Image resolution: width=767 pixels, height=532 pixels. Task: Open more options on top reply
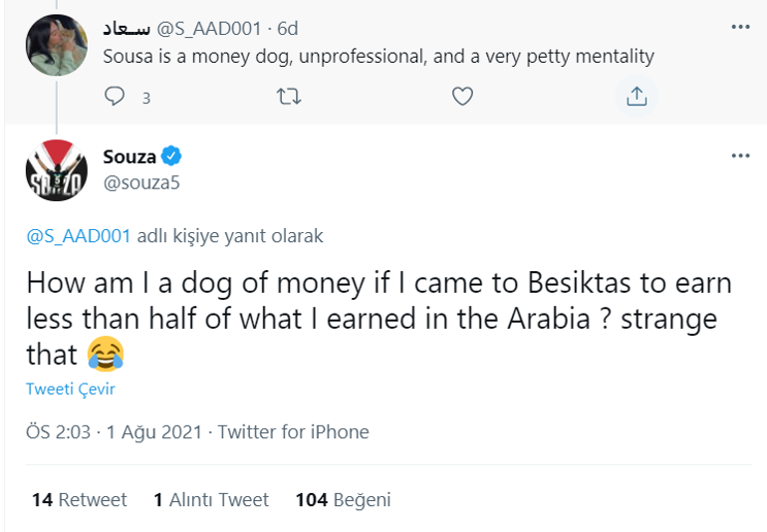pos(740,25)
